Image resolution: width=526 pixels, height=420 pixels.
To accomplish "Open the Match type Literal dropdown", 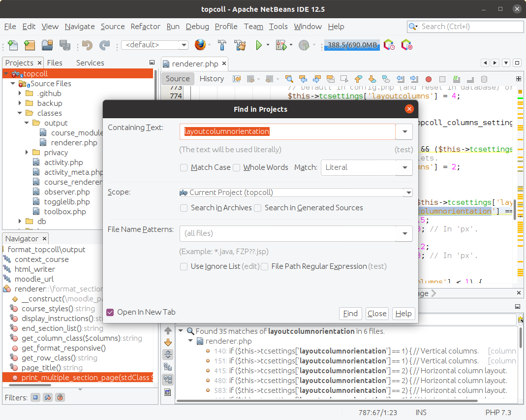I will coord(404,167).
